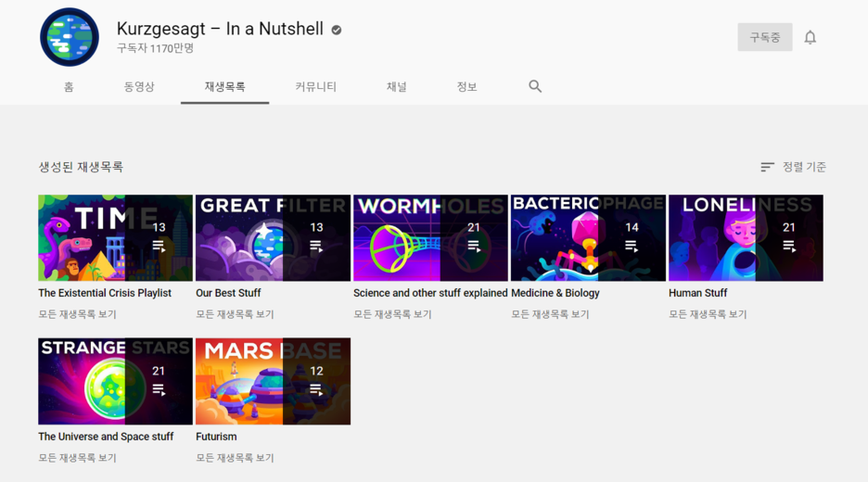The height and width of the screenshot is (482, 868).
Task: Click 모든 재생목록 보기 under Science and other stuff
Action: tap(392, 314)
